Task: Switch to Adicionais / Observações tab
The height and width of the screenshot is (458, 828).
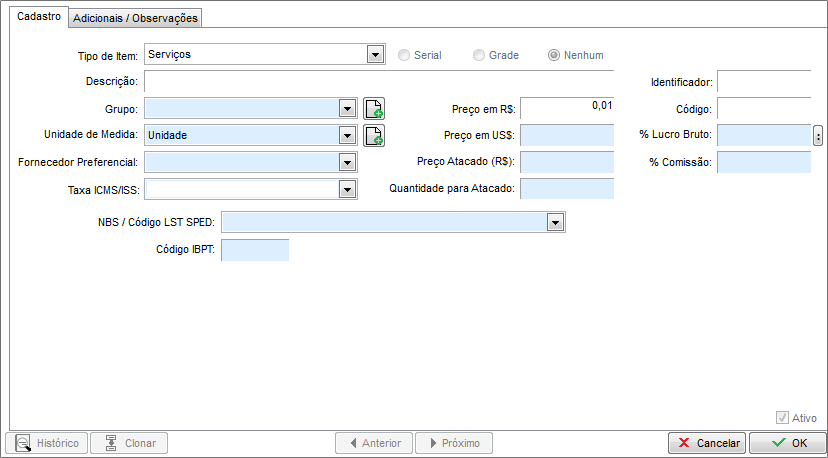Action: point(137,18)
